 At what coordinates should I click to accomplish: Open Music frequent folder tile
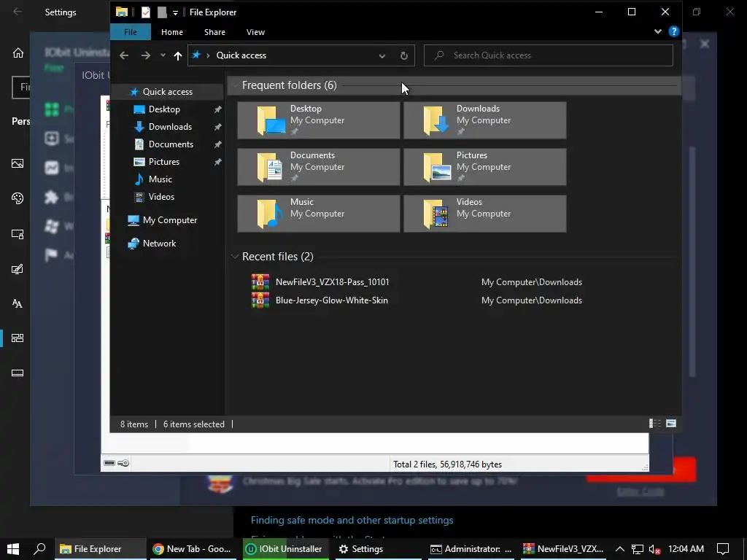319,214
